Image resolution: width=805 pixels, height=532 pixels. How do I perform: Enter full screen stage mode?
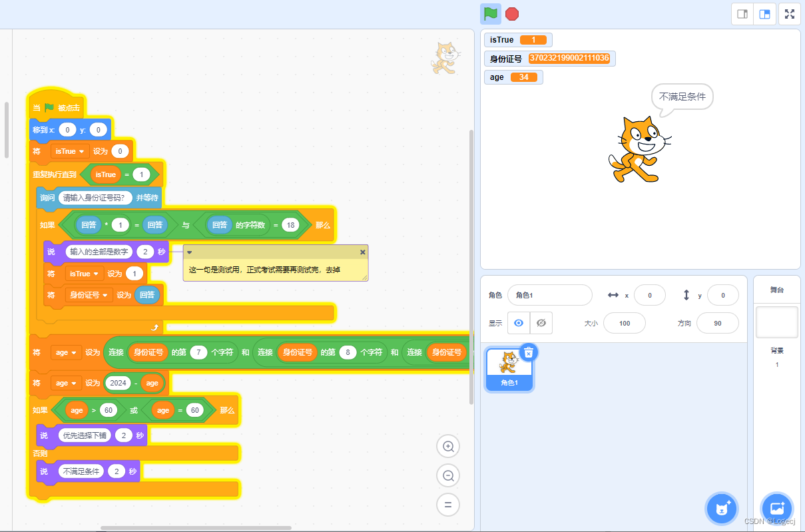tap(790, 14)
